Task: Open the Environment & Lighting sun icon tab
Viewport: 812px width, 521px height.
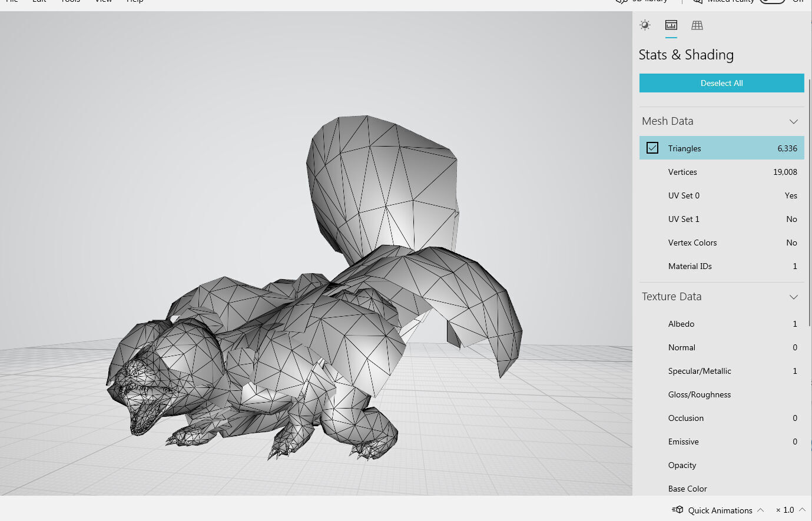Action: click(645, 25)
